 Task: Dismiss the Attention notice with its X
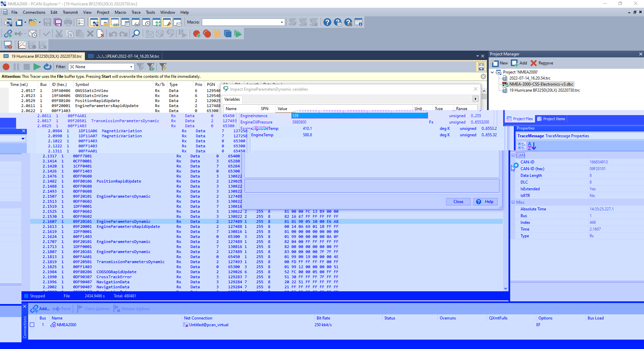click(483, 77)
